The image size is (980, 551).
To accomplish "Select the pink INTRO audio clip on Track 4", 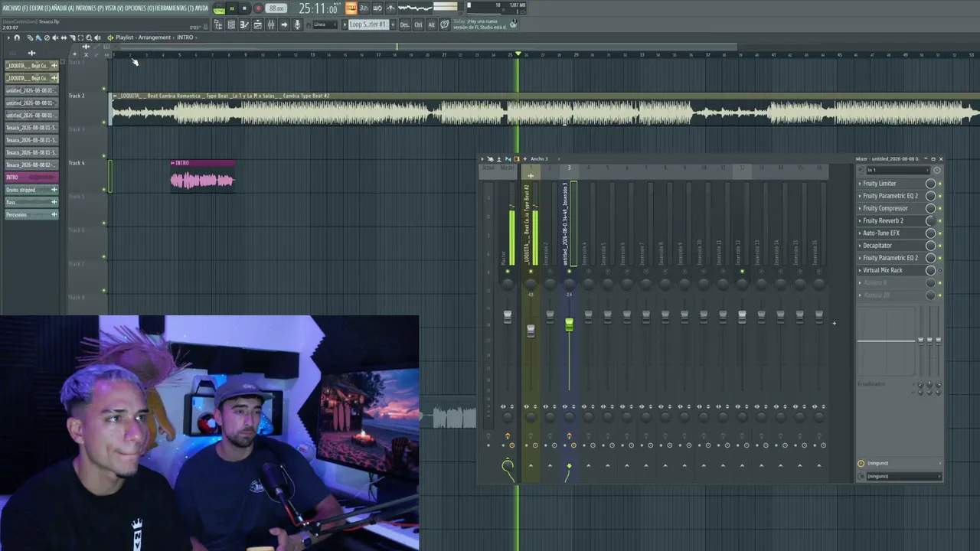I will tap(202, 175).
